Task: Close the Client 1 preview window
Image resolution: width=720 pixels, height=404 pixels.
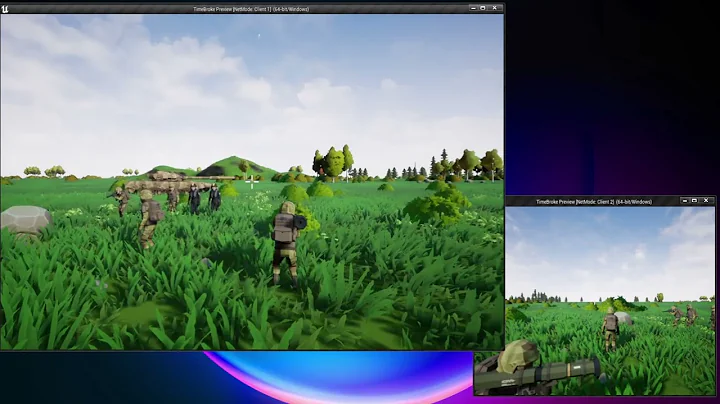Action: coord(495,8)
